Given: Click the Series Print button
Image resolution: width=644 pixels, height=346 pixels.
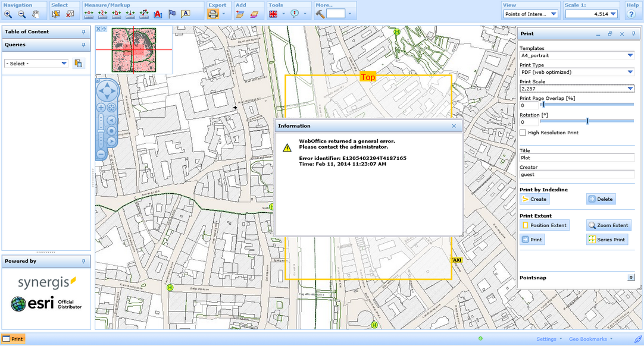Looking at the screenshot, I should click(x=607, y=240).
